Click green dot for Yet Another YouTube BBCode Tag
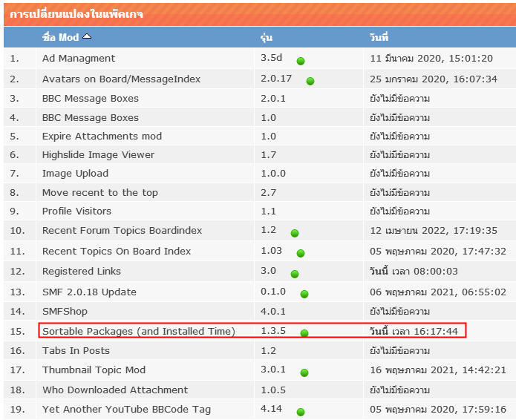The height and width of the screenshot is (420, 516). tap(301, 412)
